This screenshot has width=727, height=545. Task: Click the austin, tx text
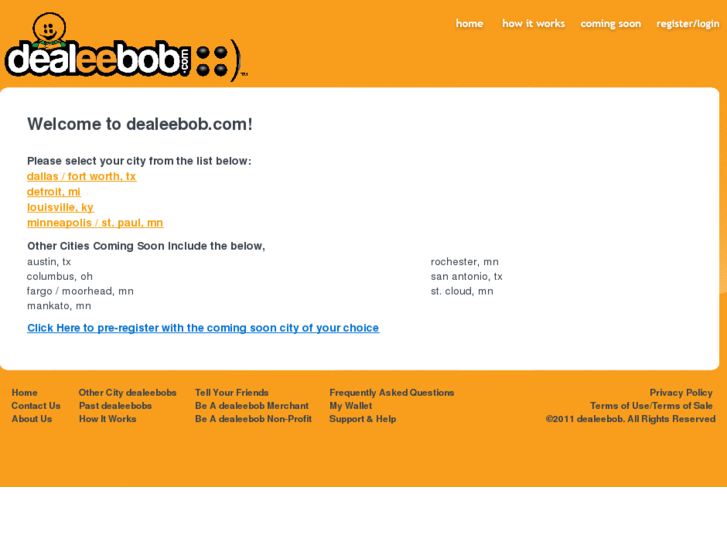click(x=49, y=262)
